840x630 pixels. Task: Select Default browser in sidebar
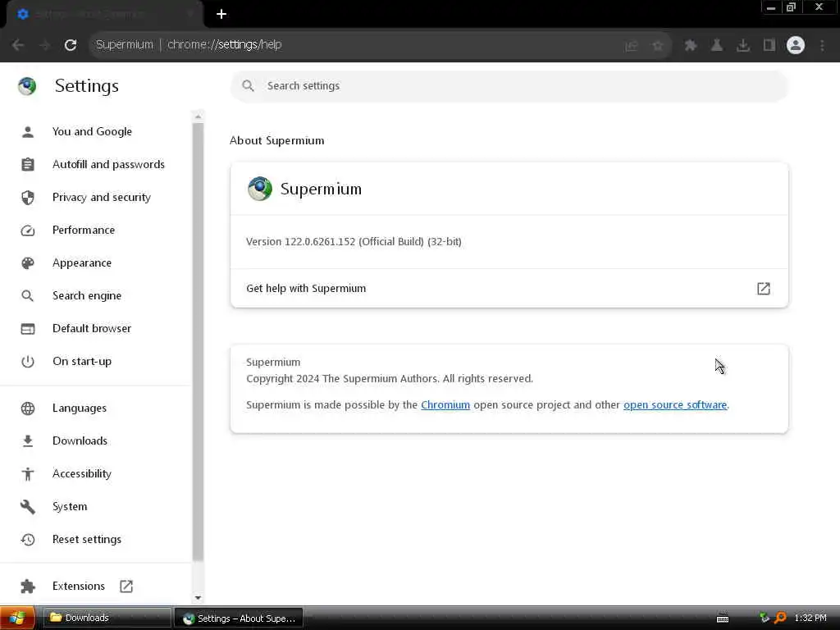pos(92,328)
